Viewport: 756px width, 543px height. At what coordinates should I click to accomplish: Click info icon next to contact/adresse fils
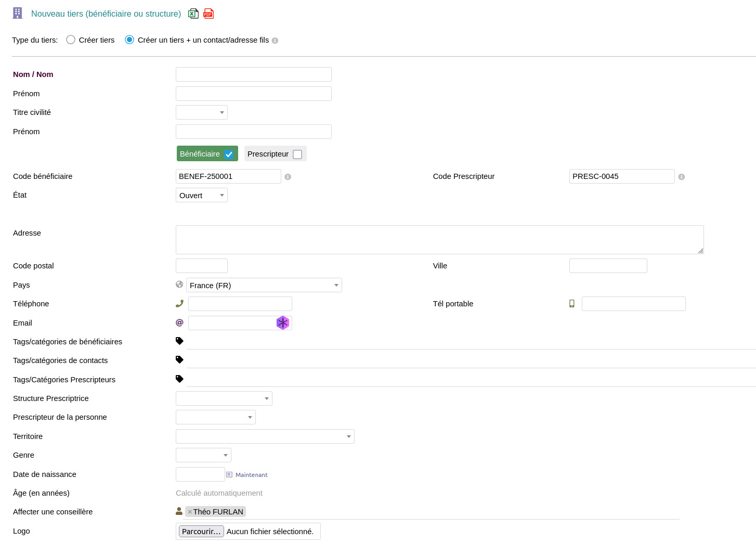(275, 41)
